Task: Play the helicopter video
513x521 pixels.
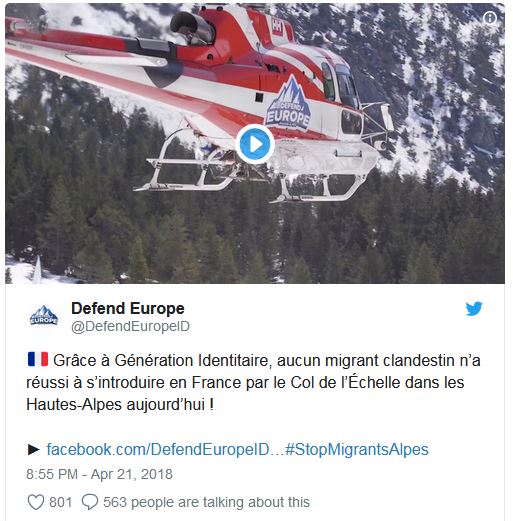Action: (x=255, y=144)
